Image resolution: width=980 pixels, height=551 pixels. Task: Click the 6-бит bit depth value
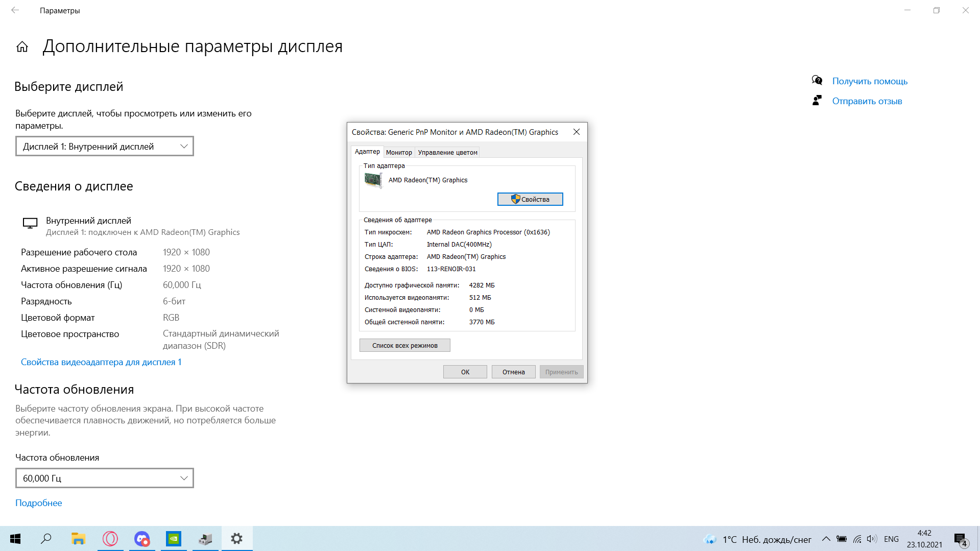[x=174, y=301]
